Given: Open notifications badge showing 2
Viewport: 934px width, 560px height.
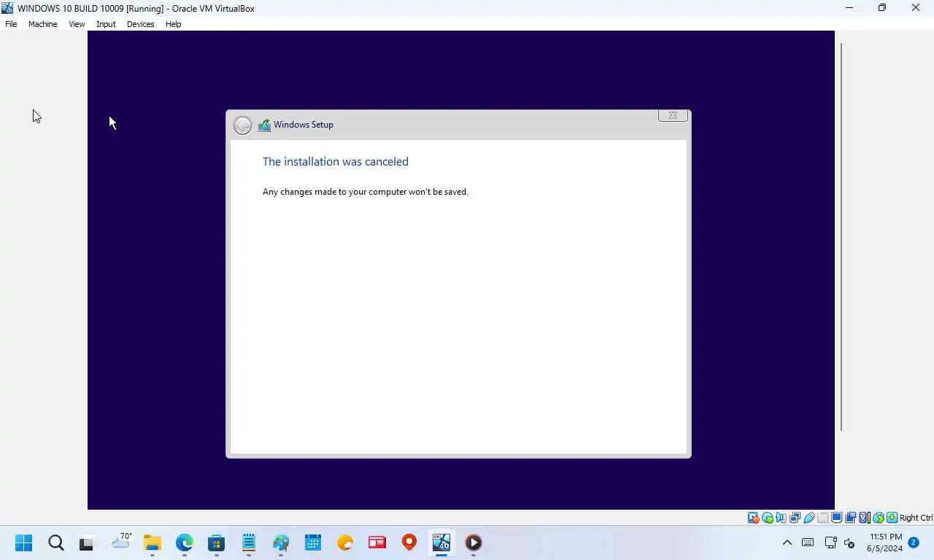Looking at the screenshot, I should pos(914,542).
